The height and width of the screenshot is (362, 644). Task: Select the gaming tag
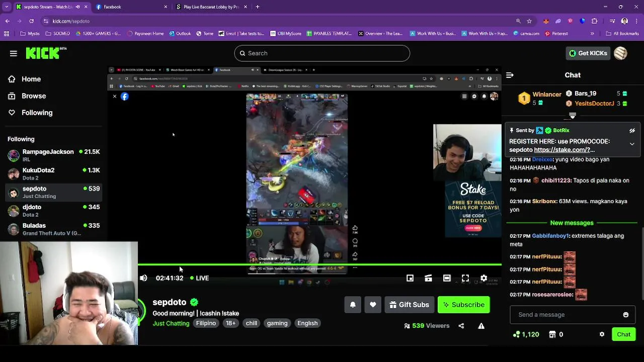click(277, 323)
